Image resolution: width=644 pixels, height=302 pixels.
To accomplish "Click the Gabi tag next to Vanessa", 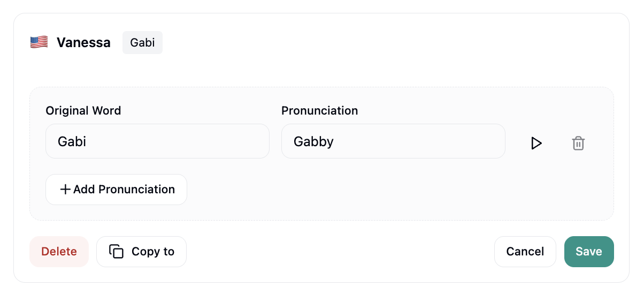I will coord(142,43).
